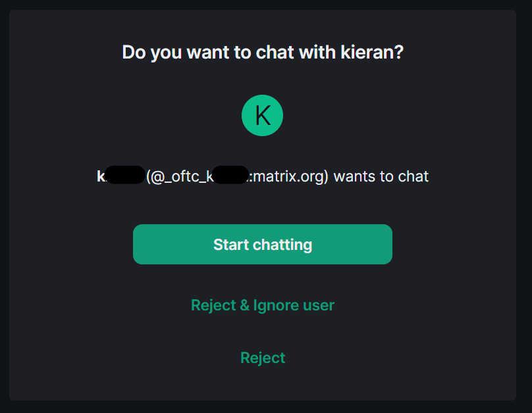The width and height of the screenshot is (532, 413).
Task: Decline the invite with the Reject link
Action: pos(263,358)
